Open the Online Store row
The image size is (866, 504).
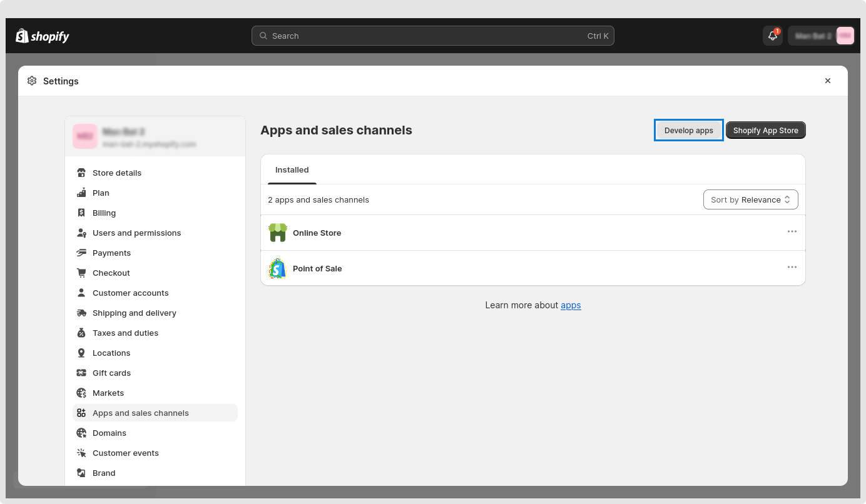(533, 233)
